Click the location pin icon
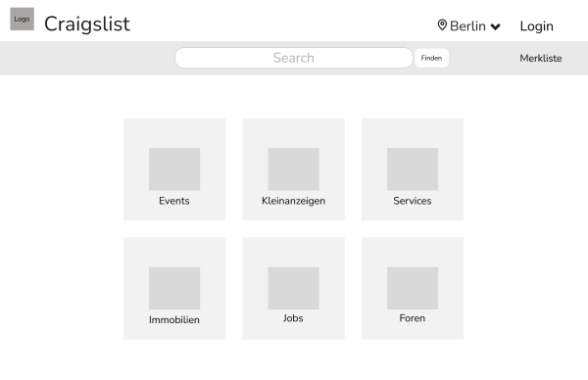The image size is (588, 380). click(442, 25)
